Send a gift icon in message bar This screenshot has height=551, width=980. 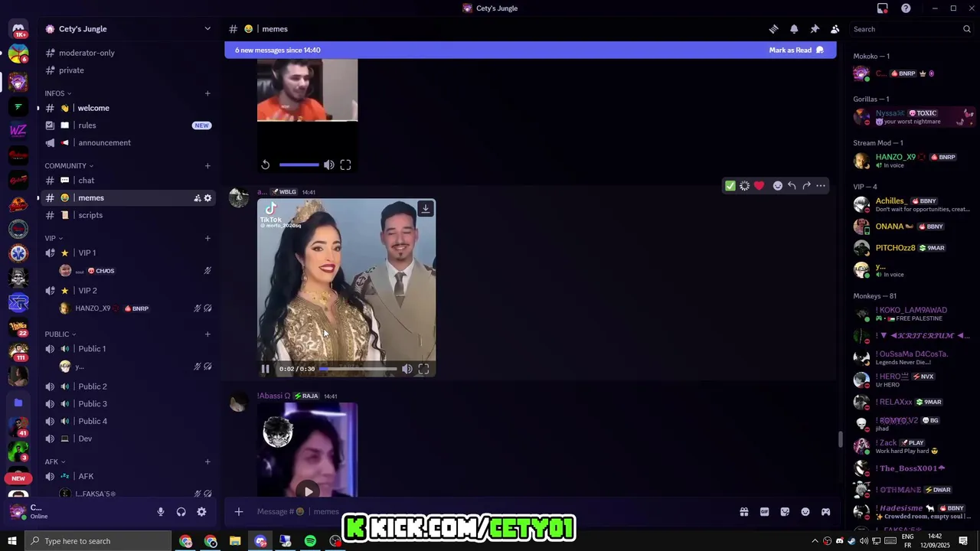coord(743,512)
